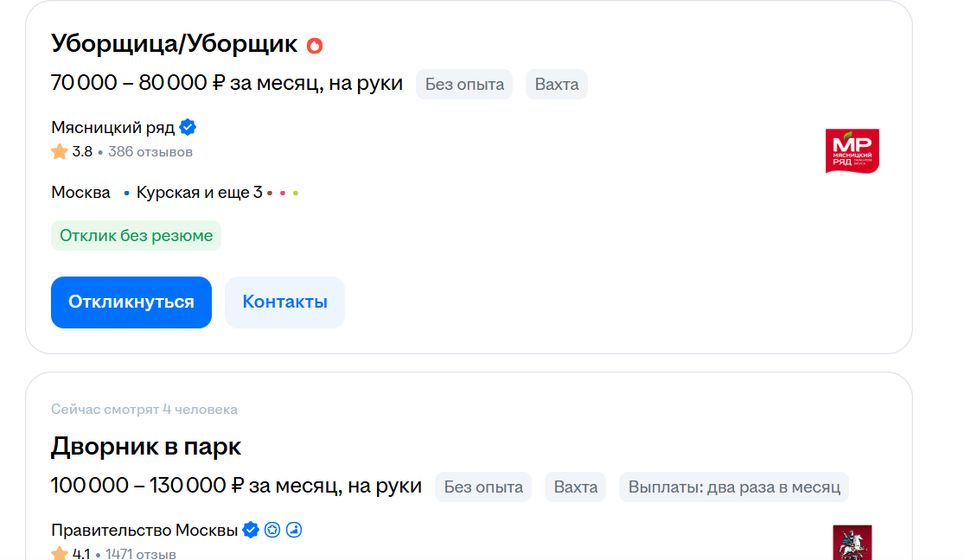Image resolution: width=964 pixels, height=560 pixels.
Task: View the 386 отзывов reviews
Action: pos(150,152)
